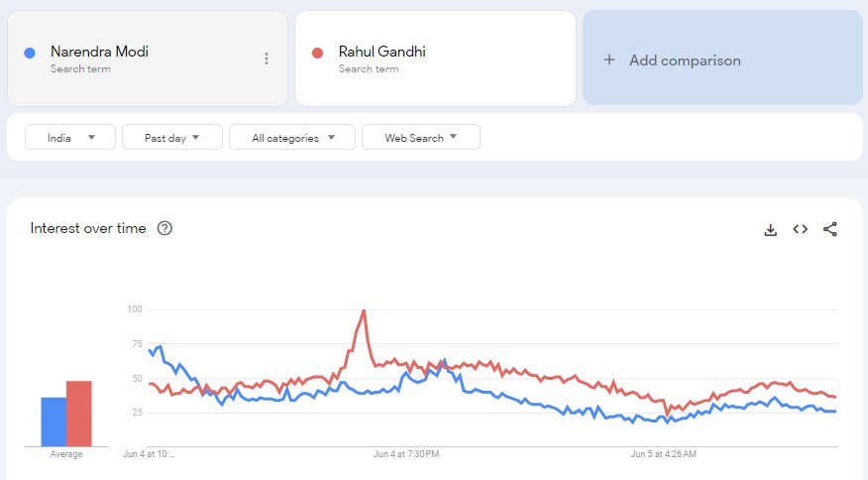Viewport: 868px width, 480px height.
Task: Expand the All categories dropdown
Action: coord(293,138)
